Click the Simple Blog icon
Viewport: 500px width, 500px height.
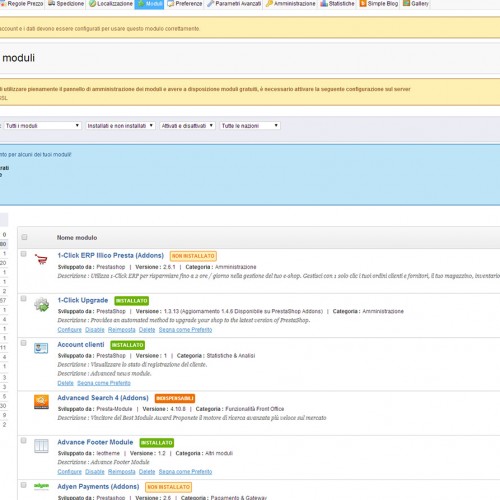pyautogui.click(x=363, y=4)
